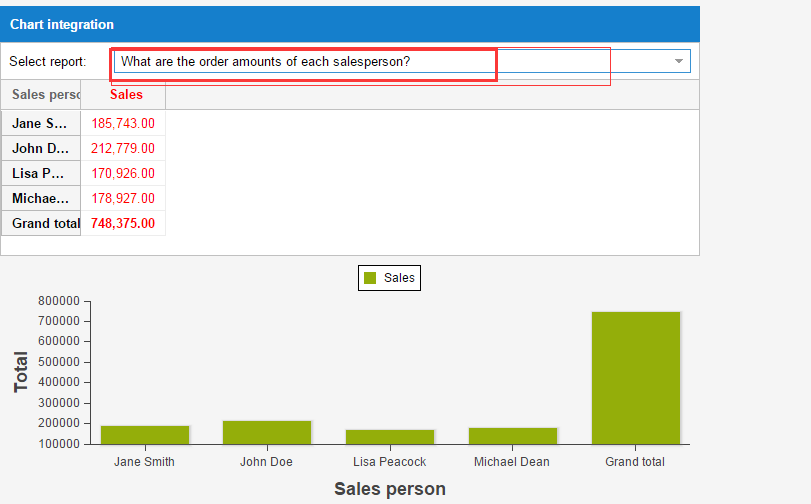Screen dimensions: 811x504
Task: Select the Grand total row header
Action: click(x=41, y=223)
